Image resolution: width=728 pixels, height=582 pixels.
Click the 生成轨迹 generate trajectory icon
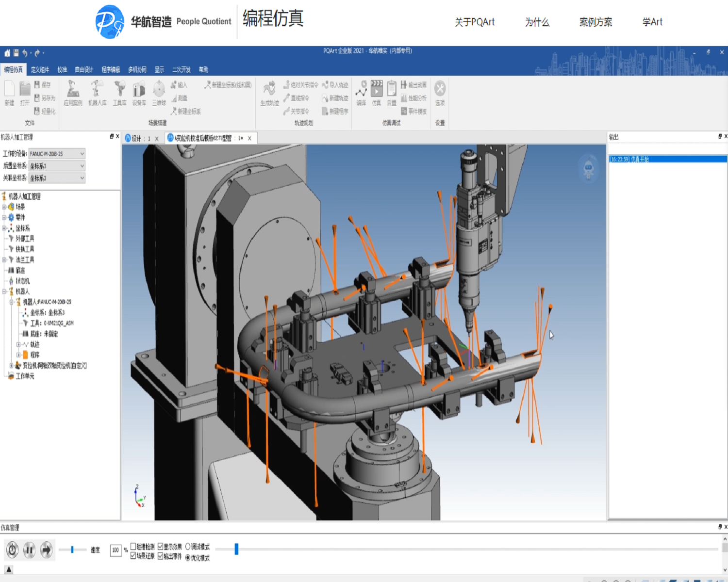(269, 93)
